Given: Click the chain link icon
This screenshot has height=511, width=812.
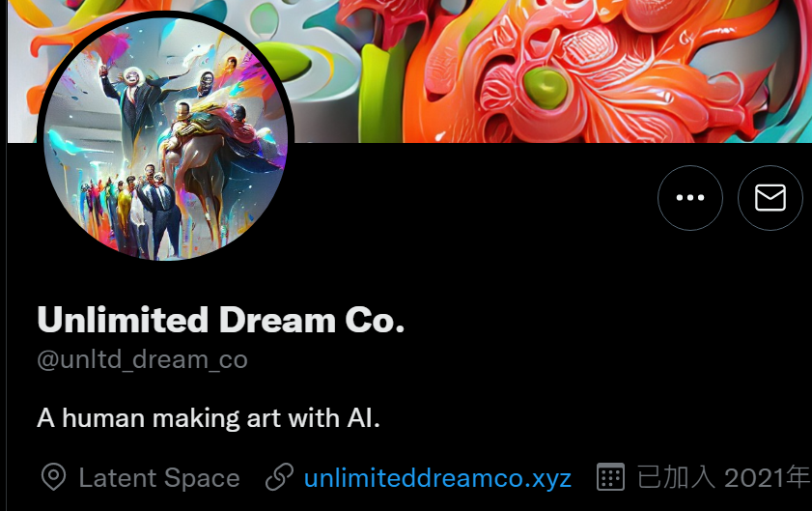Looking at the screenshot, I should coord(280,477).
